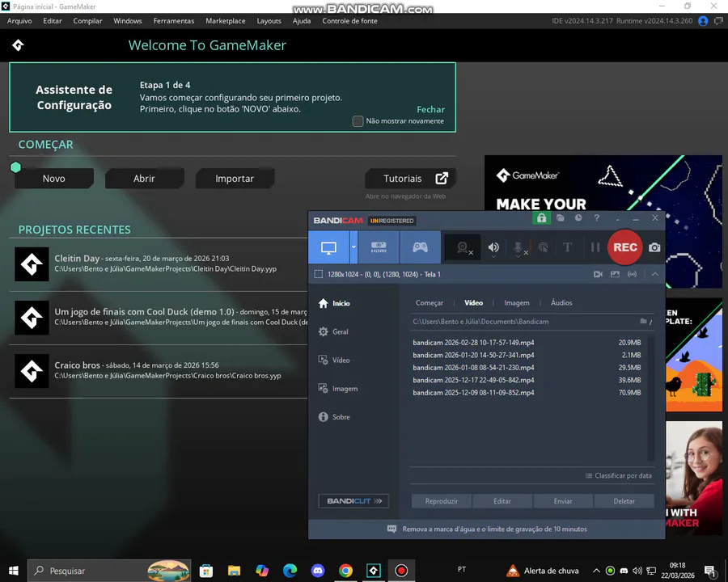Screen dimensions: 728x582
Task: Open Bandicam scheduled recording clock icon
Action: click(x=578, y=217)
